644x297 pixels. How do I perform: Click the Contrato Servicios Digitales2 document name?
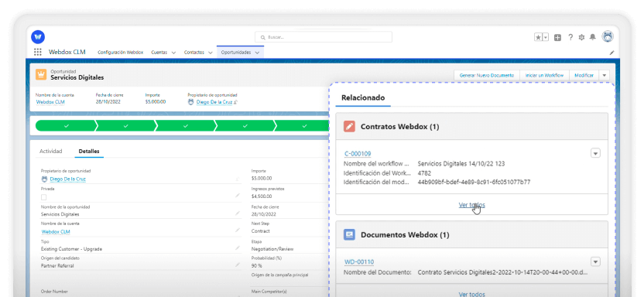coord(502,272)
